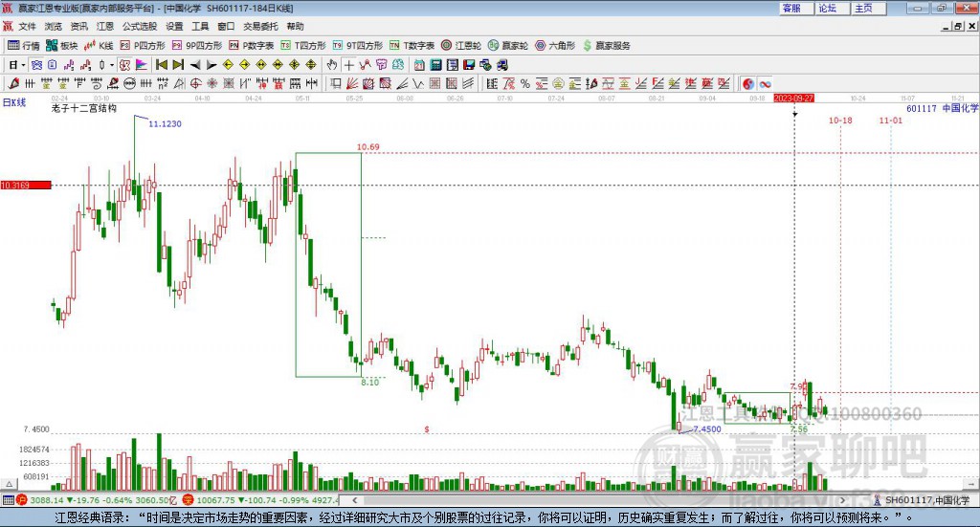Open the 江恩轮 Gann wheel tool

(461, 46)
